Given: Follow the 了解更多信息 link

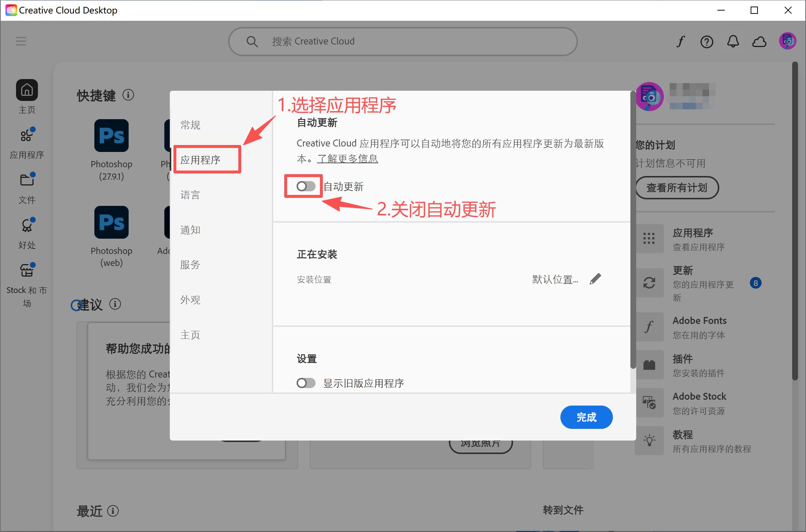Looking at the screenshot, I should pos(348,159).
